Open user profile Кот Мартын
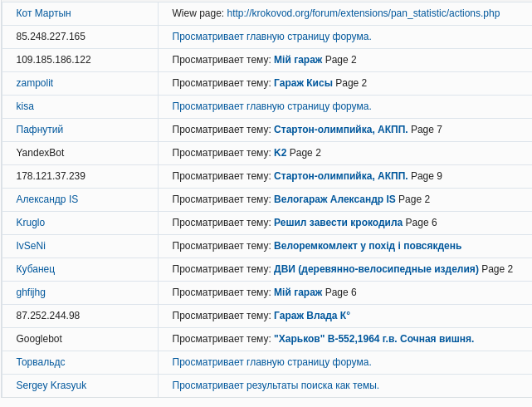The image size is (532, 407). coord(43,13)
